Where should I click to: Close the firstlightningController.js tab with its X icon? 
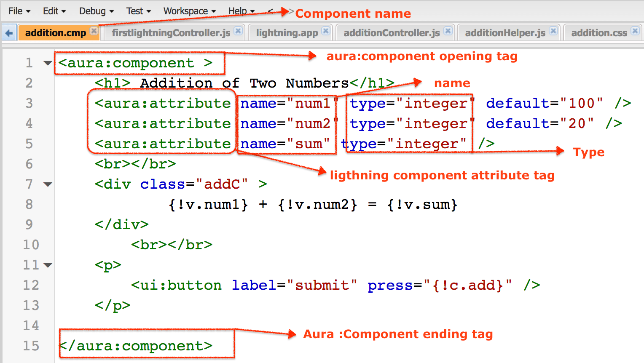(237, 31)
